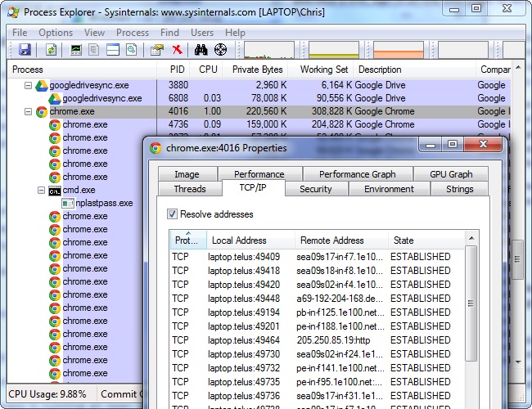Sort by the Private Bytes column header
Image resolution: width=532 pixels, height=409 pixels.
point(257,70)
